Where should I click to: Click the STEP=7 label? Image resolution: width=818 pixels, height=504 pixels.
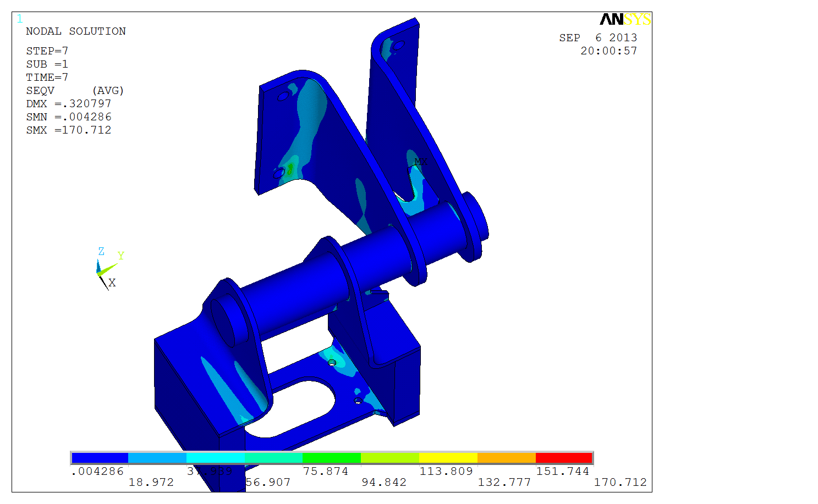(x=47, y=51)
